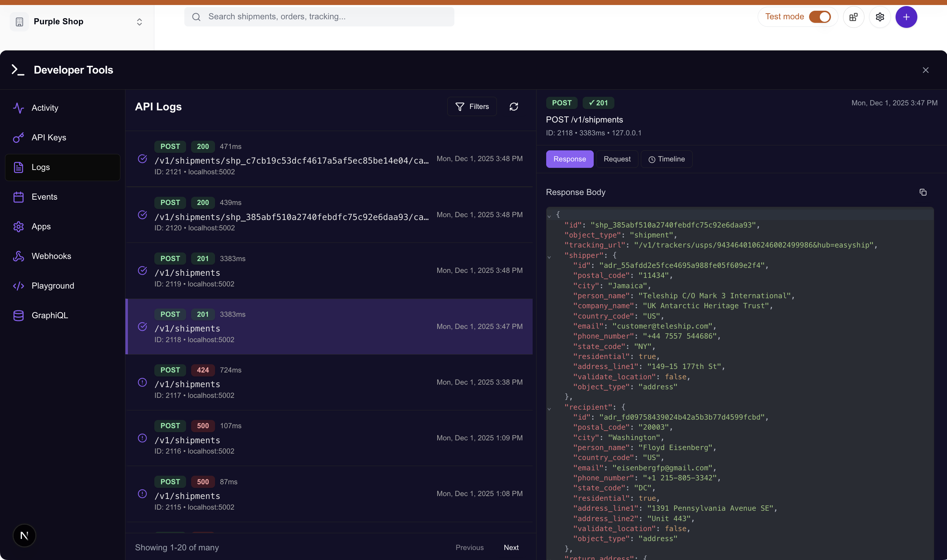Screen dimensions: 947x560
Task: Open log entry ID 2120
Action: coord(329,215)
